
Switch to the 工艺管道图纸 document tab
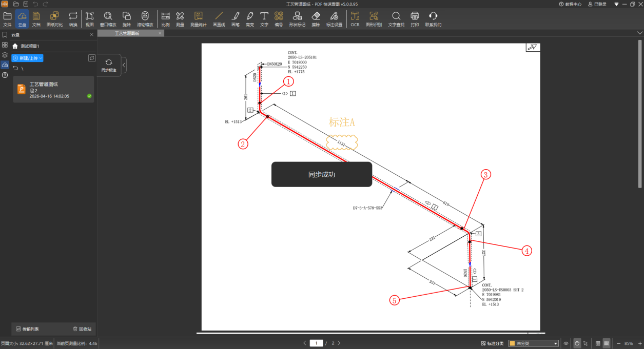(x=127, y=33)
